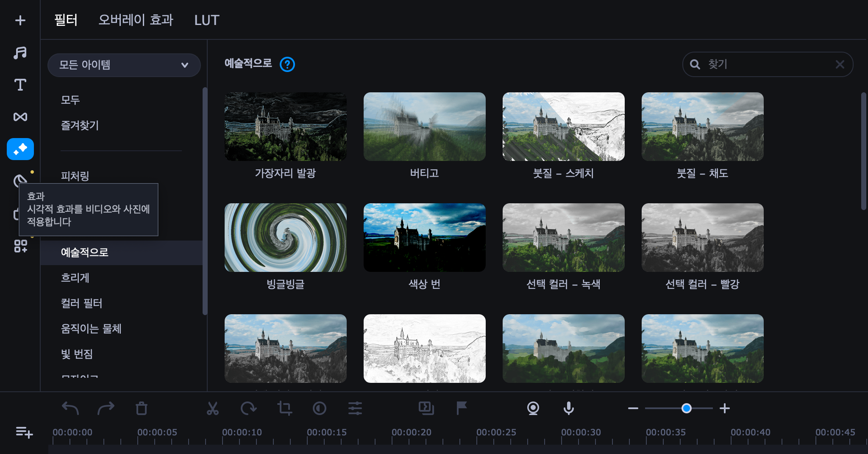Adjust the timeline zoom slider handle
The height and width of the screenshot is (454, 868).
click(x=687, y=408)
